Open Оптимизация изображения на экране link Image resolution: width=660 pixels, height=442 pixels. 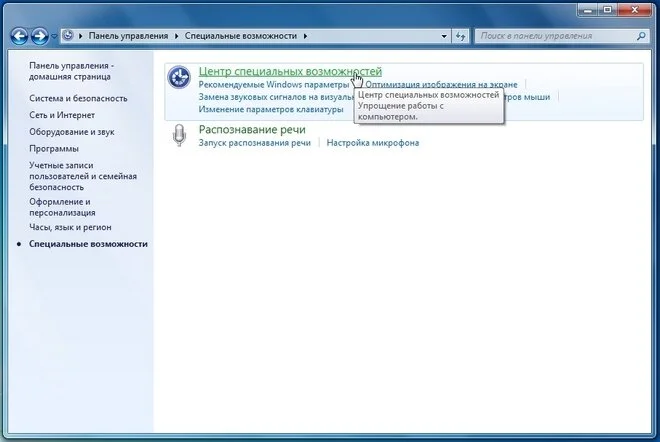(441, 85)
